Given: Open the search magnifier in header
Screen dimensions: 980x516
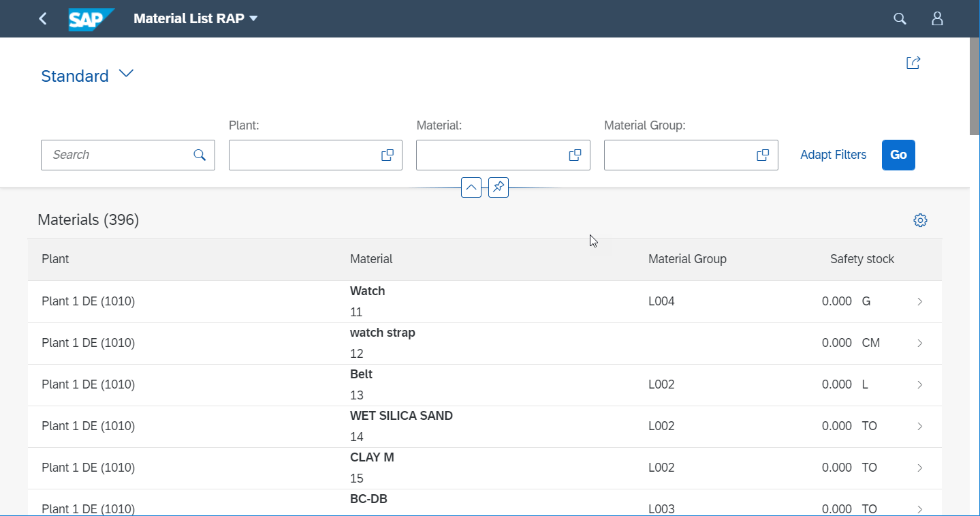Looking at the screenshot, I should point(900,19).
